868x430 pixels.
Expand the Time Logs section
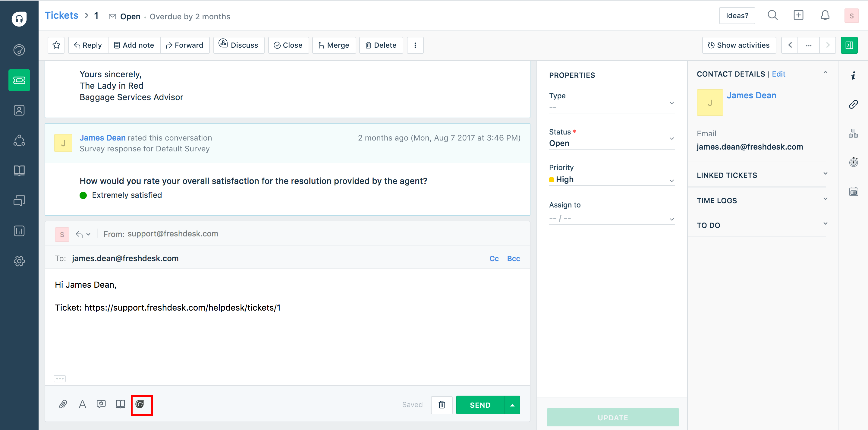(x=825, y=199)
